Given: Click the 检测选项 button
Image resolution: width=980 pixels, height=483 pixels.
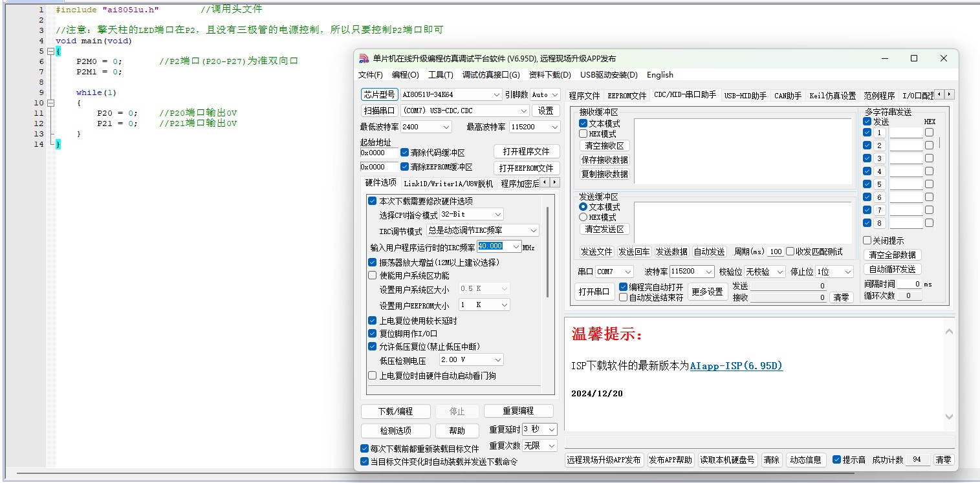Looking at the screenshot, I should click(x=396, y=431).
